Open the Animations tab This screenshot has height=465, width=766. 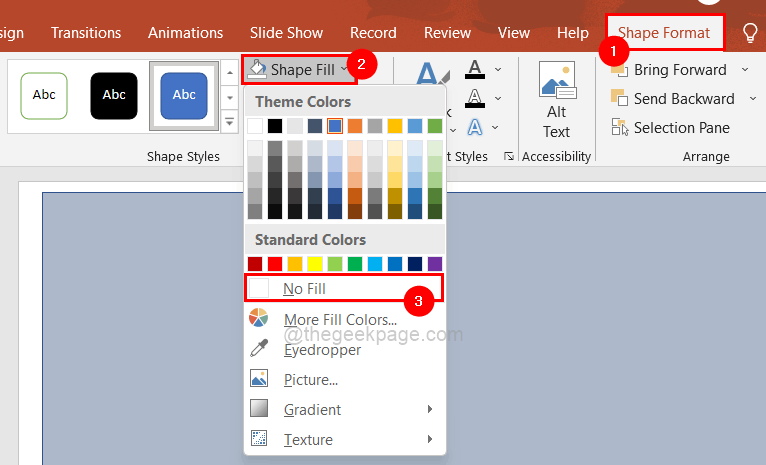(x=185, y=33)
